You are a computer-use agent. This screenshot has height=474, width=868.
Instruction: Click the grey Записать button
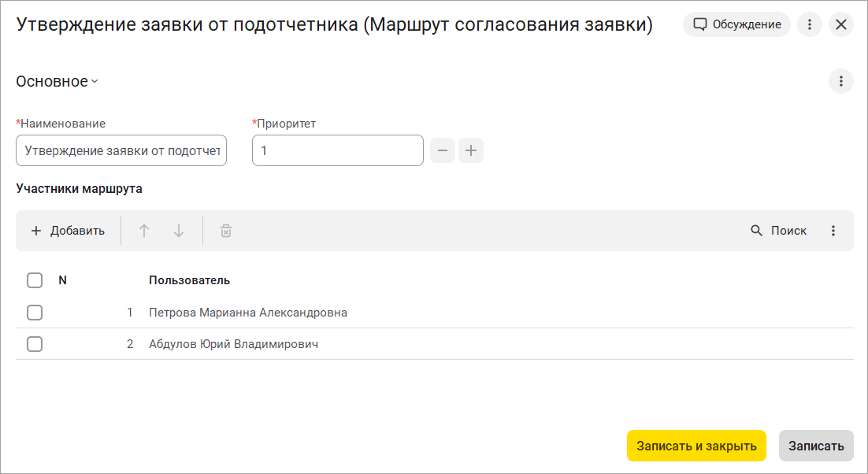coord(816,446)
